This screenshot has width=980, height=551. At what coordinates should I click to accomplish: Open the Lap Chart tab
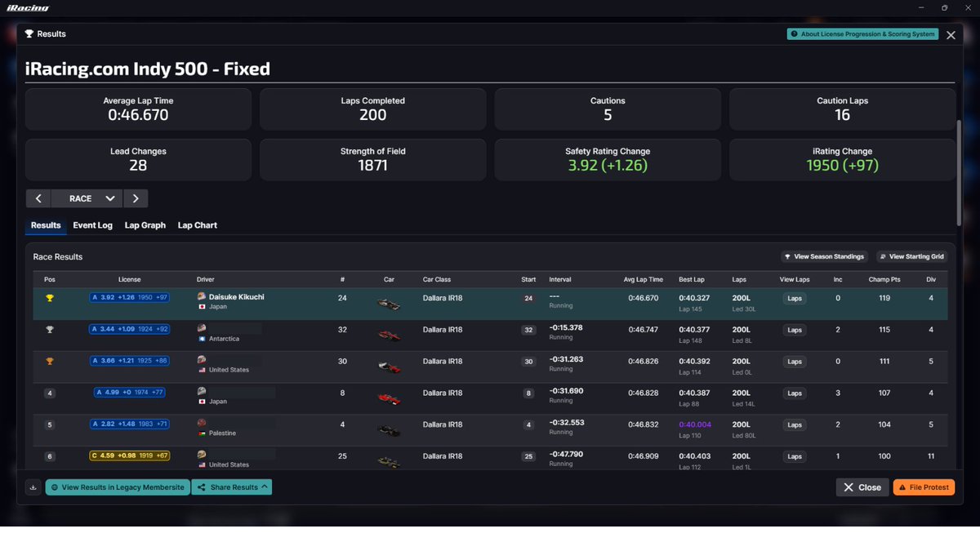pos(198,225)
